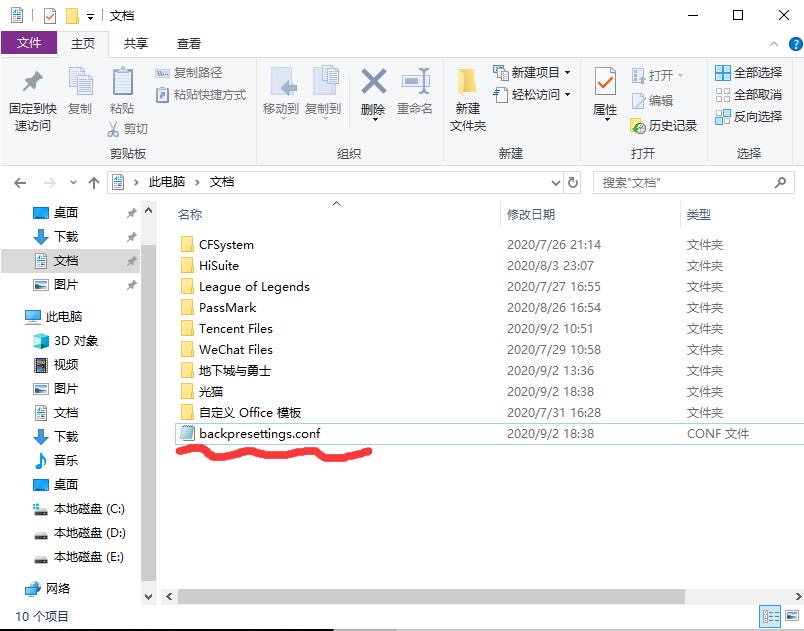The height and width of the screenshot is (631, 804).
Task: Click the refresh icon in address bar
Action: (x=571, y=182)
